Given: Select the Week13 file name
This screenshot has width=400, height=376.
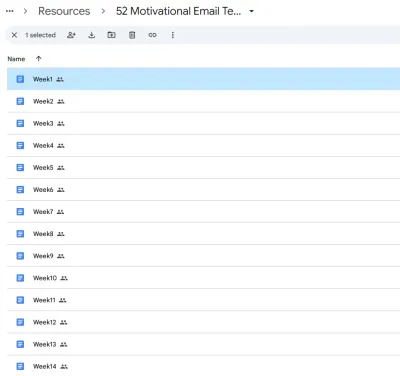Looking at the screenshot, I should pos(45,344).
